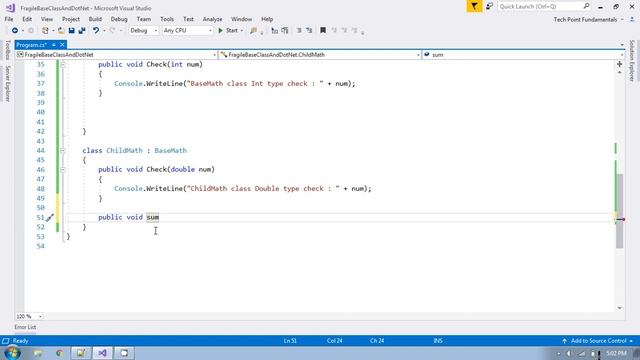Collapse the Check(double num) method on line 46
Viewport: 640px width, 360px height.
[x=63, y=169]
